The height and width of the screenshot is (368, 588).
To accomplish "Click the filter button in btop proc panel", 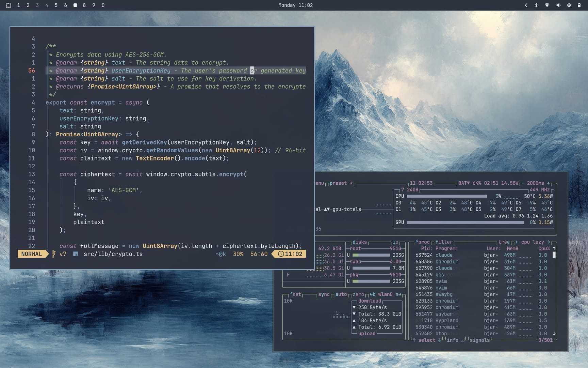I will [444, 242].
